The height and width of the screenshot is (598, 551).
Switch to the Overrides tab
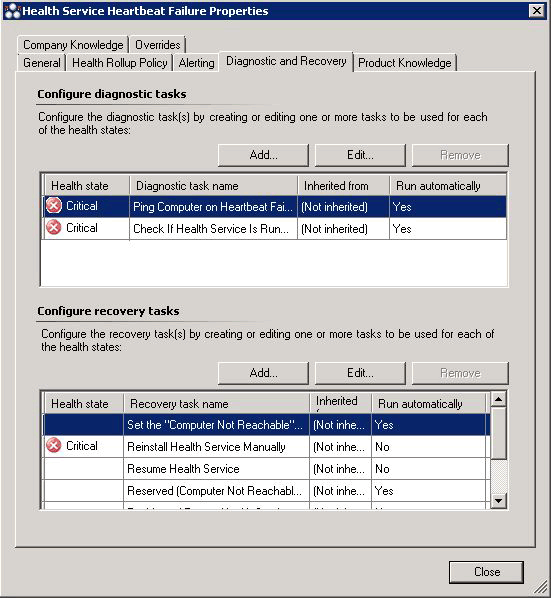tap(157, 45)
